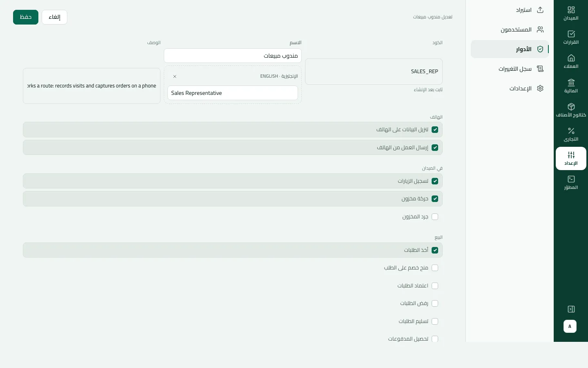This screenshot has width=588, height=368.
Task: Uncheck إرسال العمل من الهاتف
Action: tap(435, 148)
